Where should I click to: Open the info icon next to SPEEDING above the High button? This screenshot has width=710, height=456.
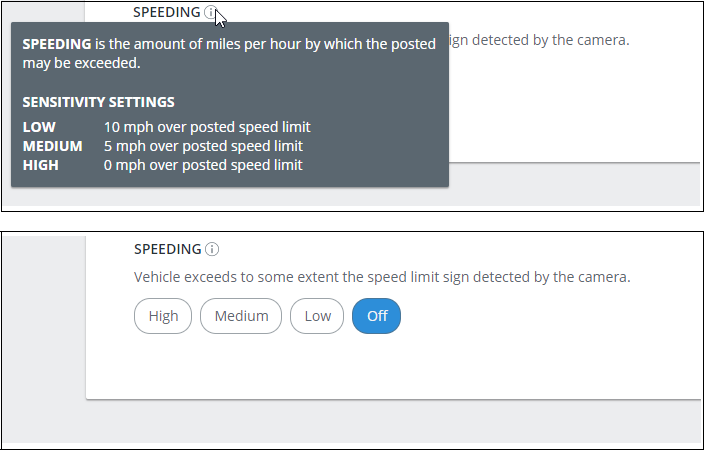click(x=212, y=249)
